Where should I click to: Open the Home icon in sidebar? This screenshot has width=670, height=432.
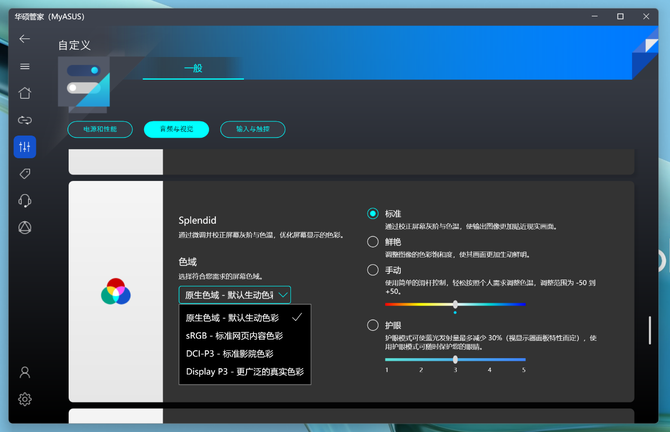[x=25, y=93]
